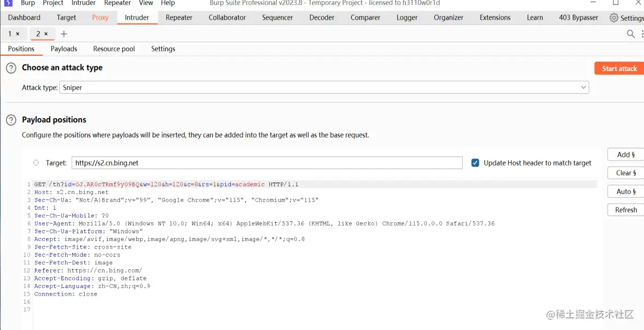Open the Intruder Settings sub-tab
Image resolution: width=644 pixels, height=330 pixels.
pos(163,49)
